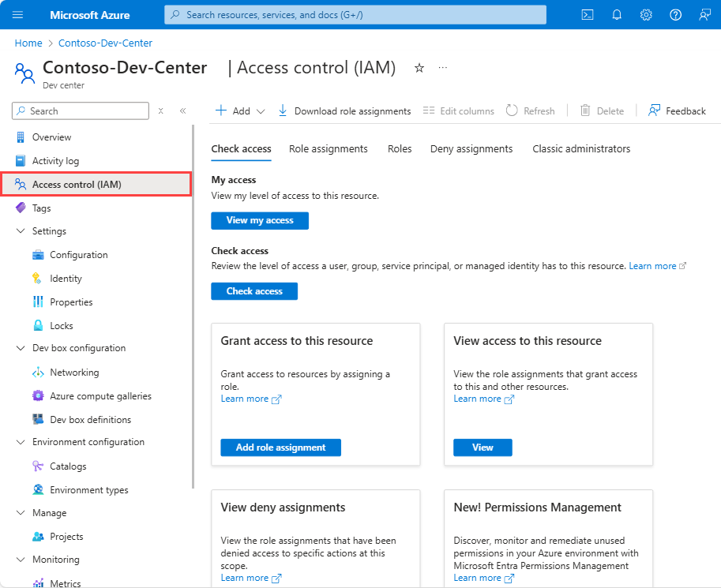View notifications via the bell icon
Screen dimensions: 721x588
(617, 14)
